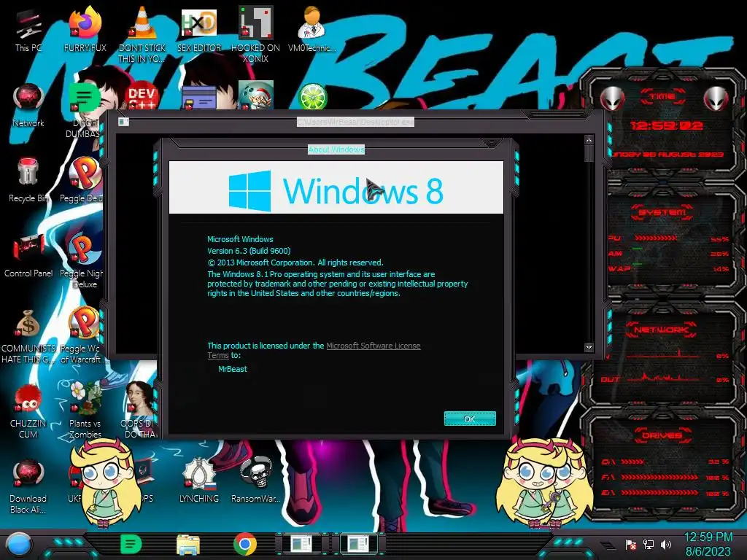This screenshot has height=560, width=747.
Task: Open the VM0Technic desktop shortcut
Action: click(x=312, y=30)
